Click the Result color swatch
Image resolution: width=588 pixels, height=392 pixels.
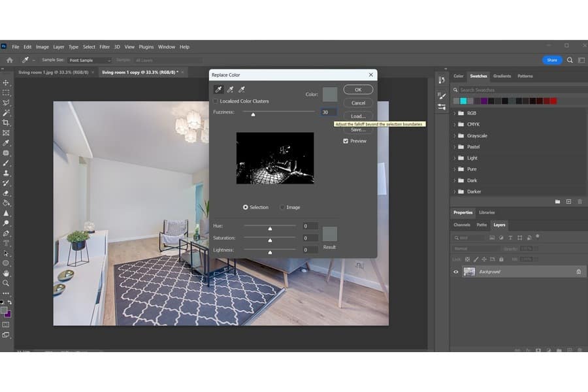pyautogui.click(x=329, y=234)
